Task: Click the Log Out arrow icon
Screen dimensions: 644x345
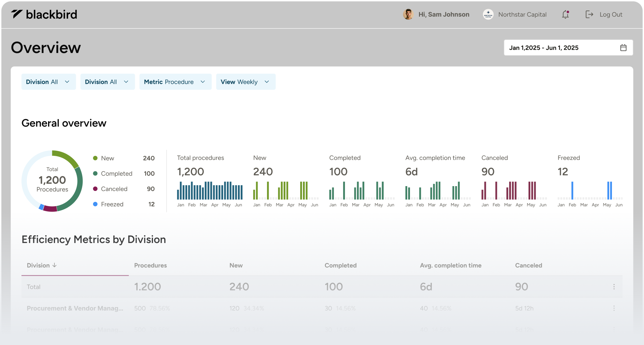Action: tap(589, 15)
